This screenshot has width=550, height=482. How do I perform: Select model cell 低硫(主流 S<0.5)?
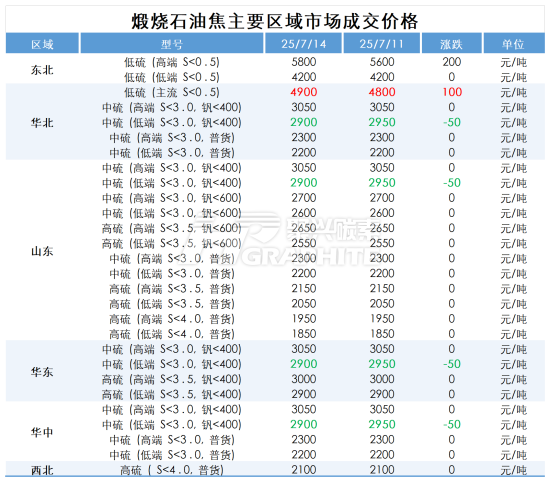coord(172,93)
